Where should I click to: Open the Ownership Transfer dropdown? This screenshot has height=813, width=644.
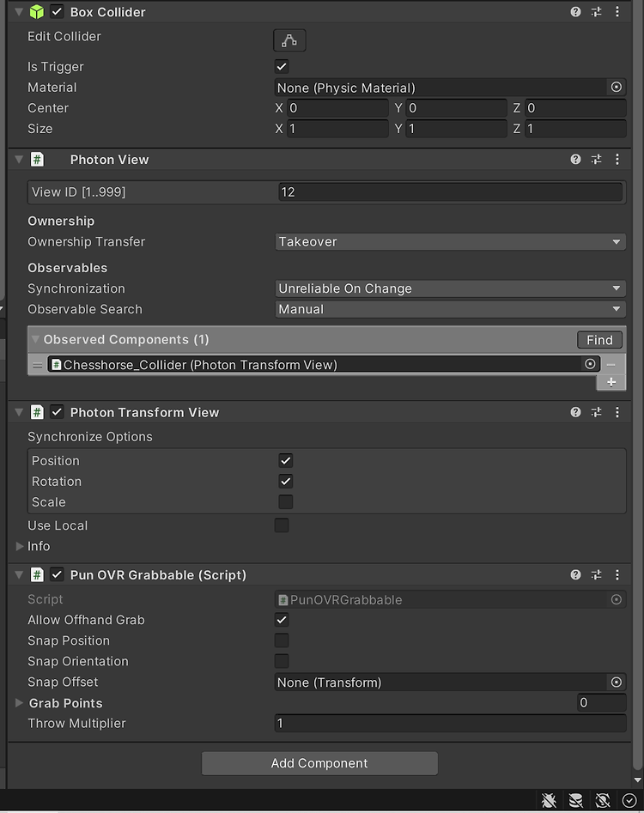pos(450,241)
